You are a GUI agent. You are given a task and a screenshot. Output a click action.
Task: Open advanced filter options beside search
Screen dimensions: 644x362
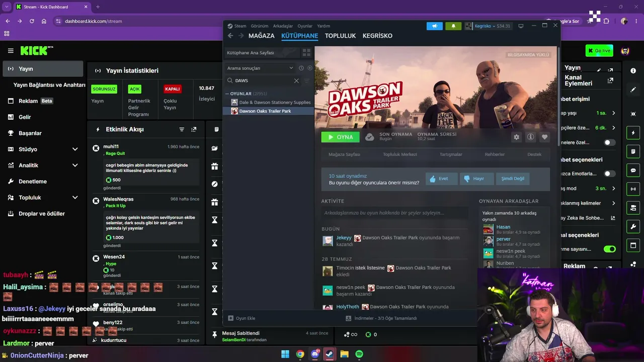click(307, 80)
